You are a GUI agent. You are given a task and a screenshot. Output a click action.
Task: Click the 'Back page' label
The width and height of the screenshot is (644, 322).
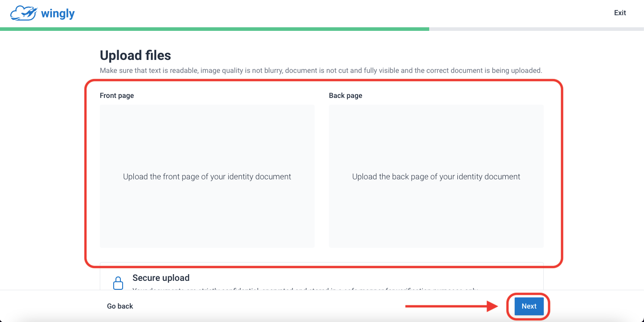click(x=345, y=95)
